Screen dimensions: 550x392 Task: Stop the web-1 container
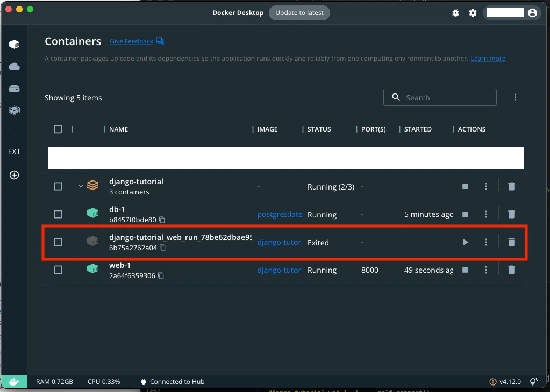pyautogui.click(x=465, y=270)
